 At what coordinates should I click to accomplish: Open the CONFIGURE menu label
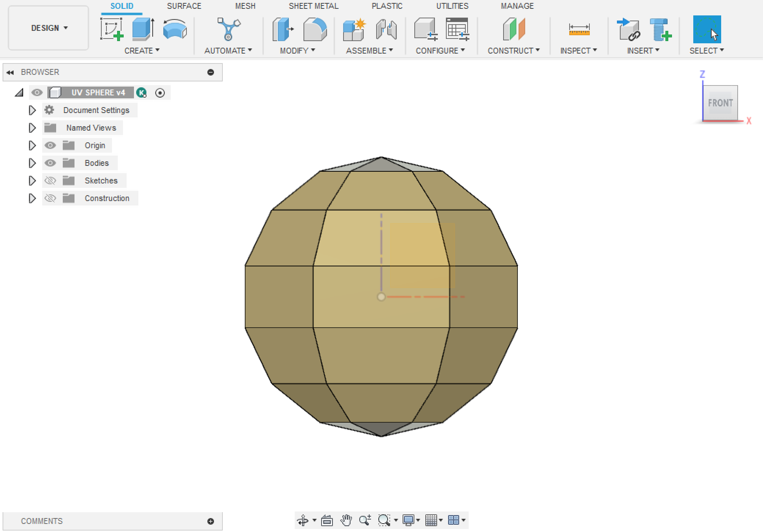tap(440, 51)
